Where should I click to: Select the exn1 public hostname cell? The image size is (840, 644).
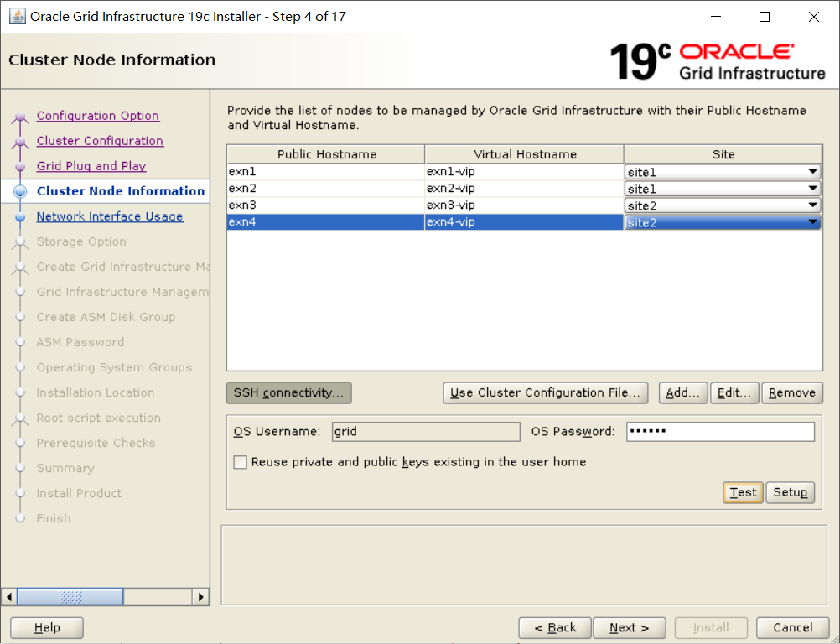coord(326,171)
